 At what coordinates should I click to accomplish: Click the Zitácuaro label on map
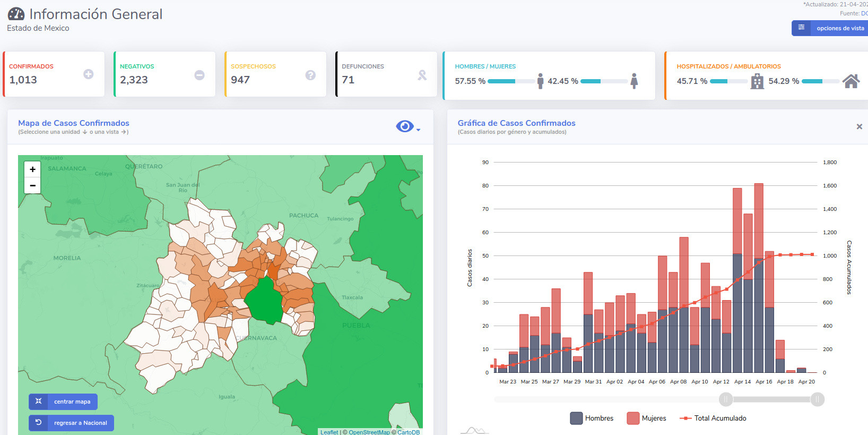tap(148, 286)
